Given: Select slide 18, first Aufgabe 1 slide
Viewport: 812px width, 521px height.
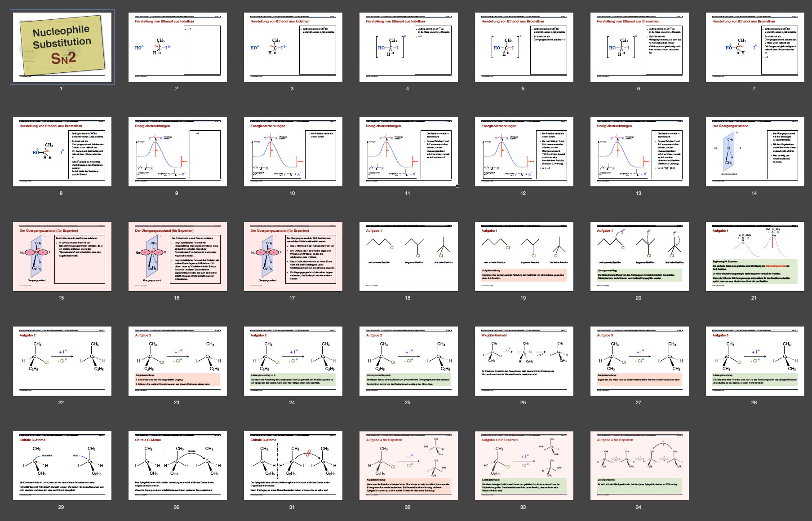Looking at the screenshot, I should (x=408, y=256).
